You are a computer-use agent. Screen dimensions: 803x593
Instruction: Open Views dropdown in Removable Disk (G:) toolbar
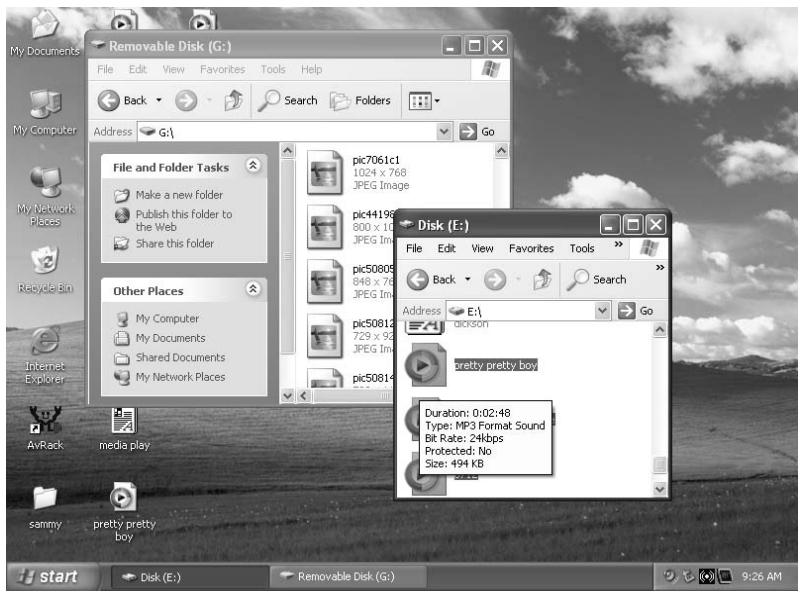tap(424, 101)
